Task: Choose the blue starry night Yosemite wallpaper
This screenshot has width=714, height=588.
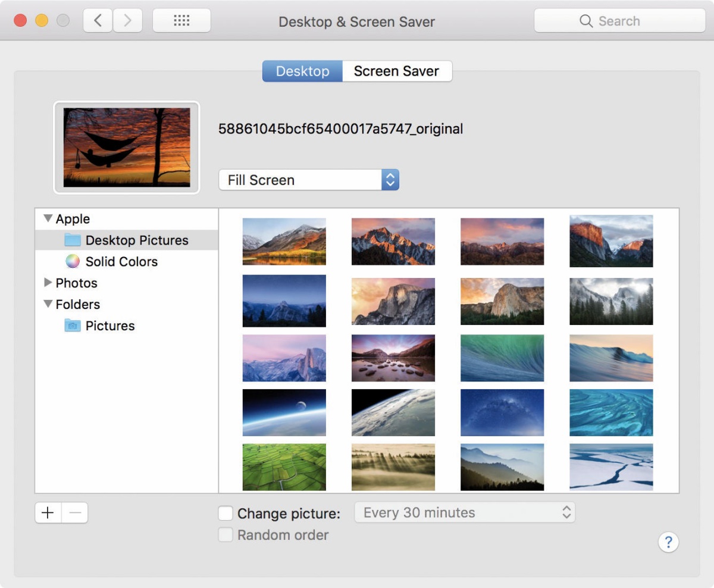Action: [x=284, y=301]
